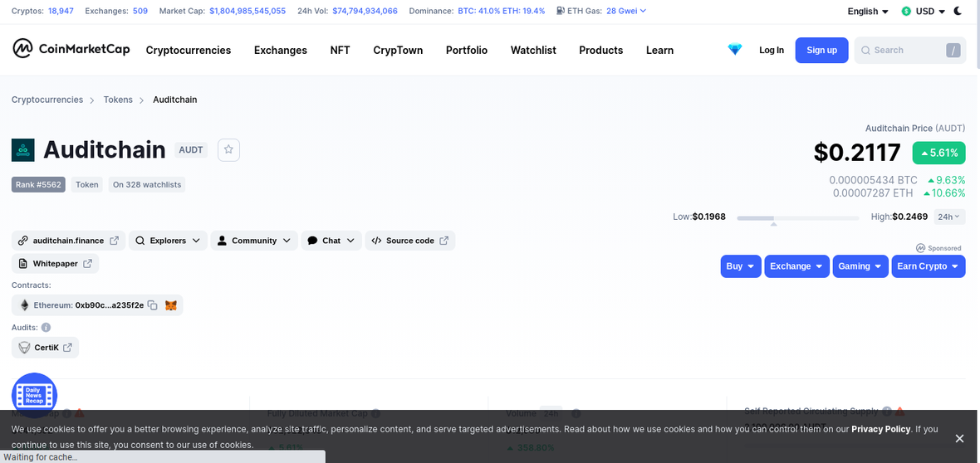Open the Earn Crypto dropdown button
Screen dimensions: 980x463
929,266
